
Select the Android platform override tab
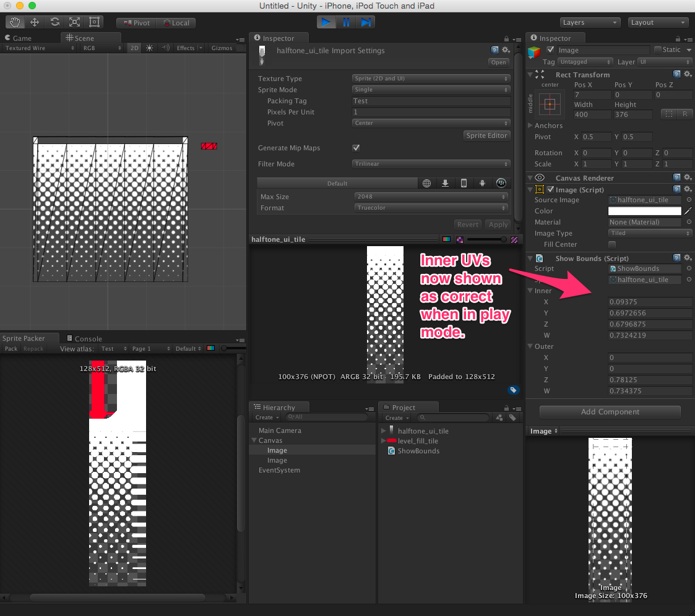pos(482,182)
